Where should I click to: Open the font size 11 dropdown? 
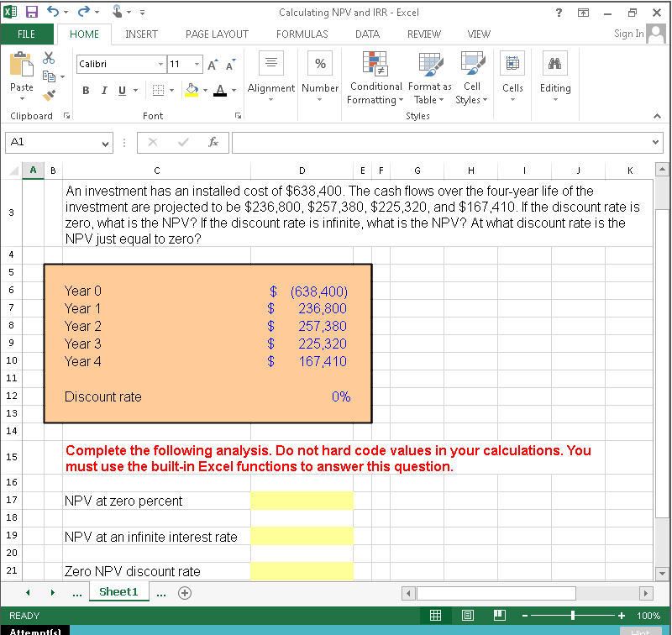[x=197, y=65]
